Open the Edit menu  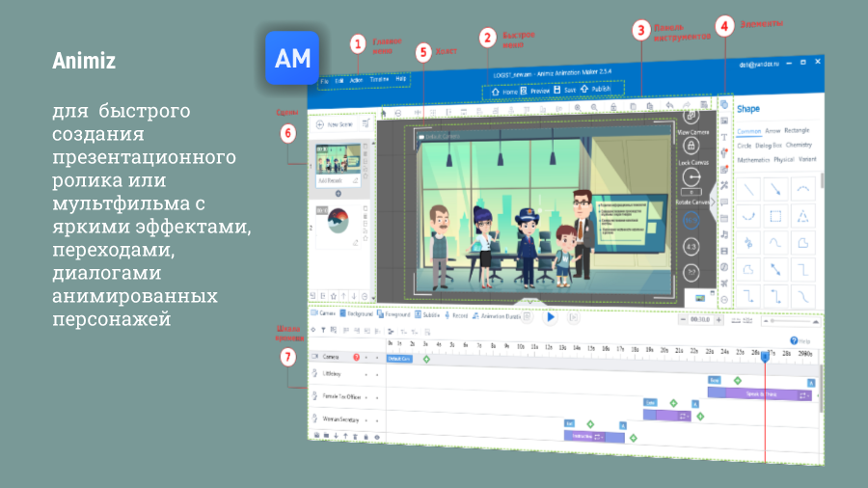pyautogui.click(x=339, y=81)
